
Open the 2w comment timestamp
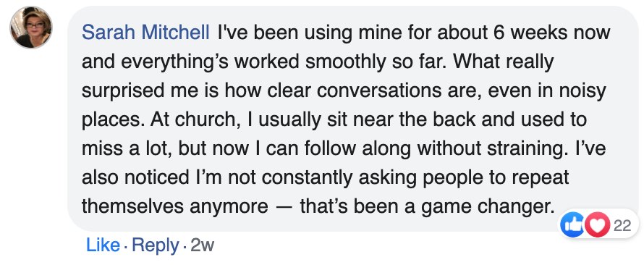(203, 245)
